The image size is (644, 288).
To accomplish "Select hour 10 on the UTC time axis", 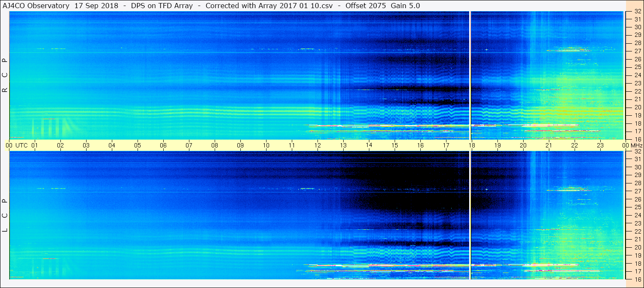I will (266, 145).
